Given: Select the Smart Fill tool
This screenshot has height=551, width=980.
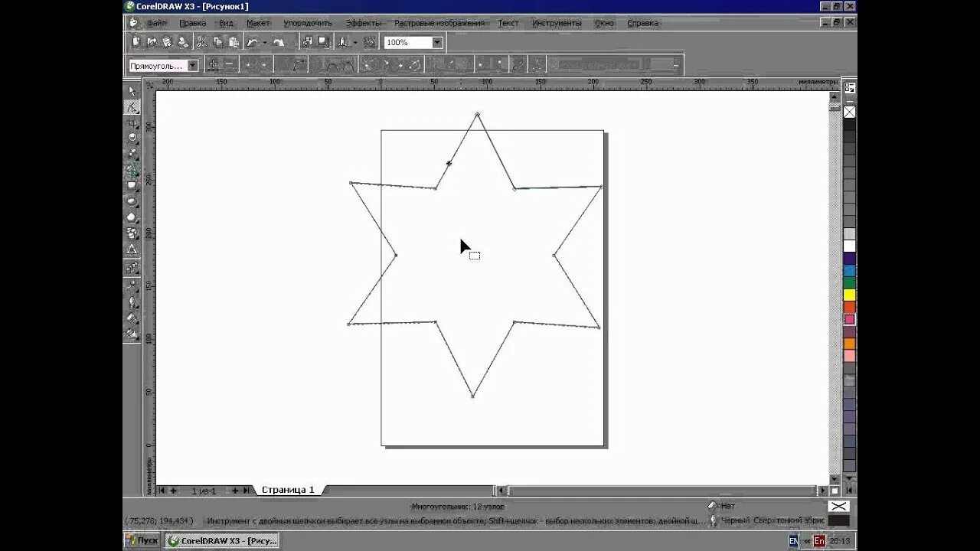Looking at the screenshot, I should point(132,170).
